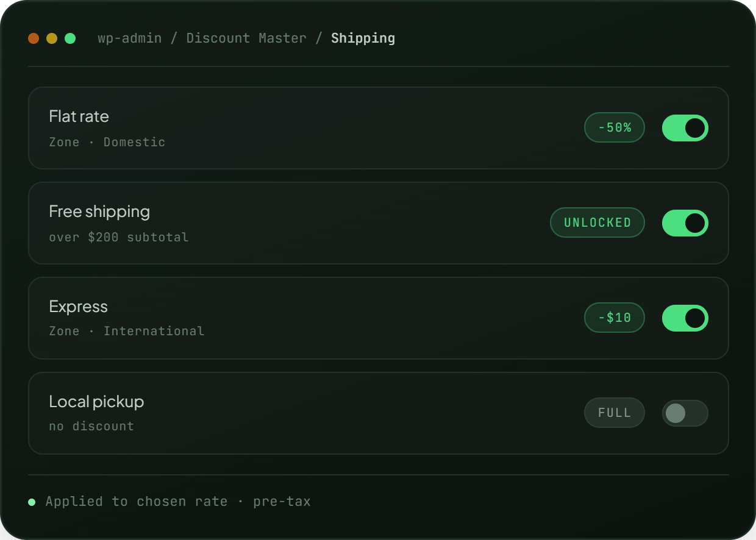Turn off the Free shipping toggle
This screenshot has height=540, width=756.
tap(685, 223)
